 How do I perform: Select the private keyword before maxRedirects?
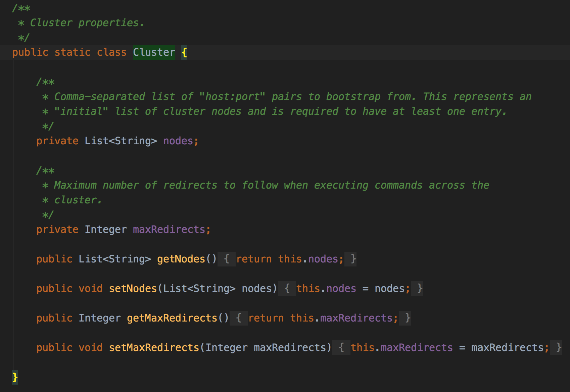click(x=57, y=229)
